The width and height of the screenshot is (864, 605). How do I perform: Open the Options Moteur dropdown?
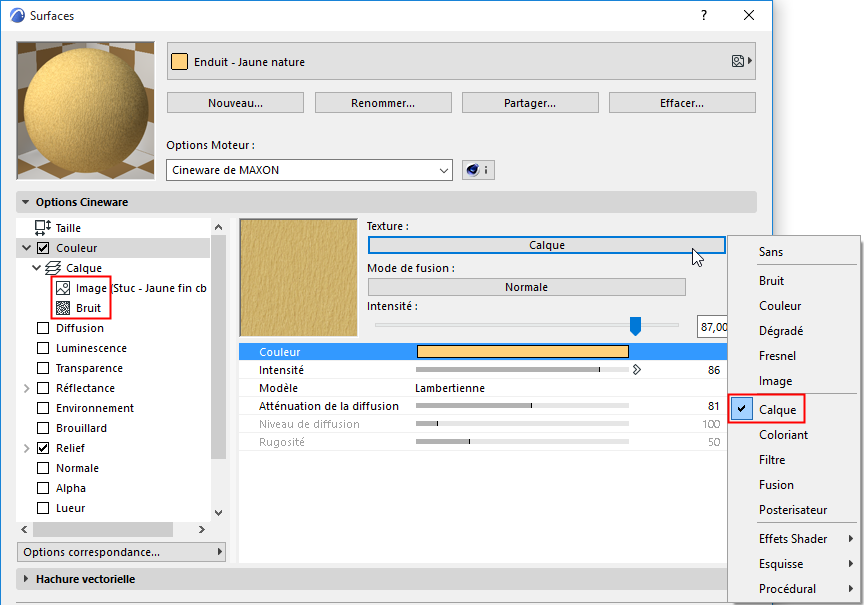click(309, 169)
